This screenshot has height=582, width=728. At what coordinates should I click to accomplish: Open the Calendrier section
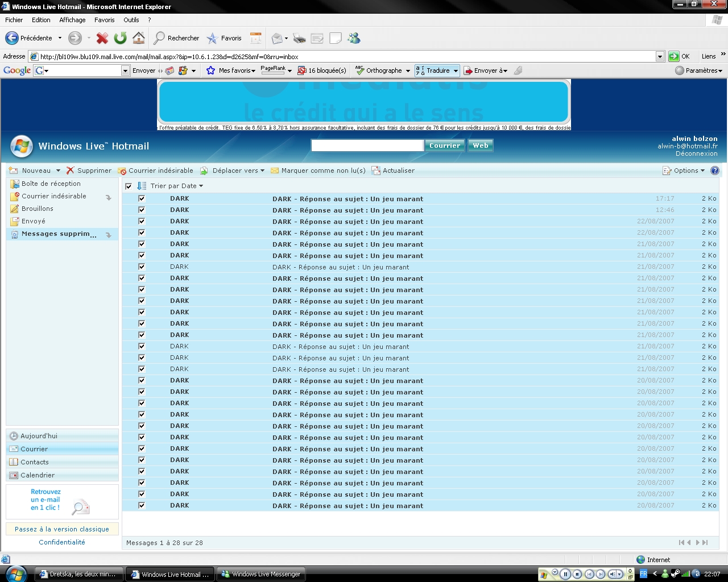[x=62, y=475]
